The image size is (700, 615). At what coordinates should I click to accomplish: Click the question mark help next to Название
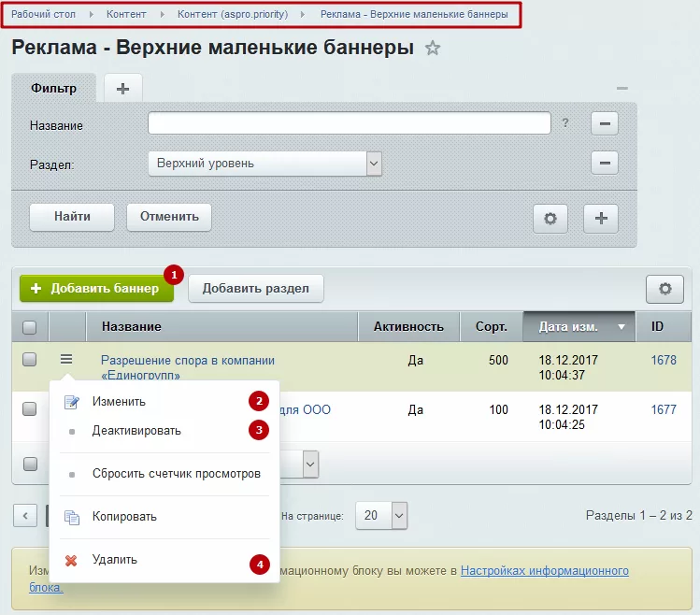coord(565,122)
